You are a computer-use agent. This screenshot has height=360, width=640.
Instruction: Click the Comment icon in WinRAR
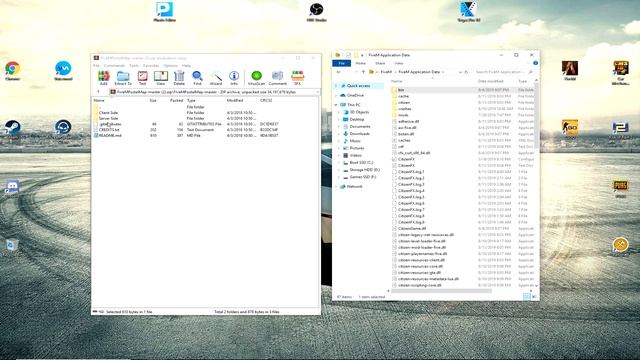point(278,78)
